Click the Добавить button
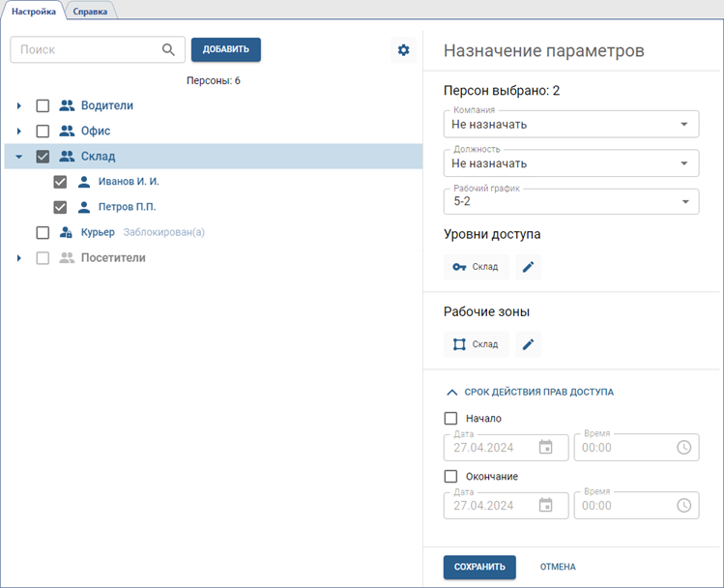724x588 pixels. coord(225,50)
